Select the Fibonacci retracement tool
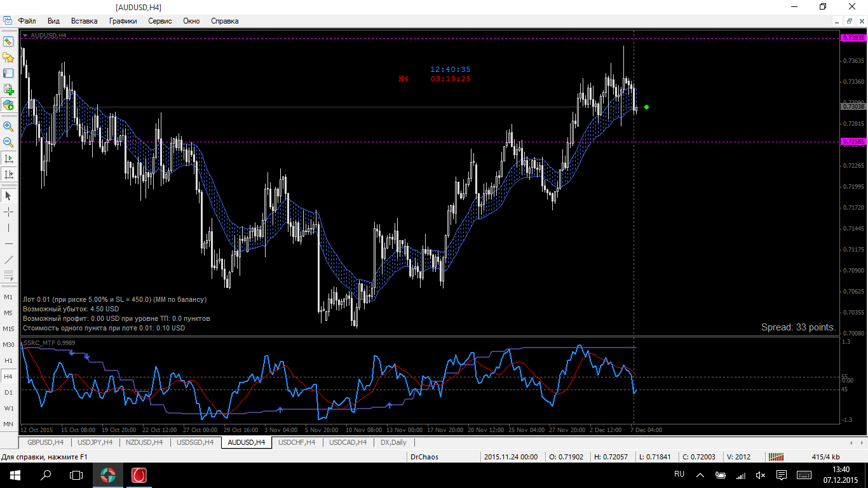 [8, 275]
